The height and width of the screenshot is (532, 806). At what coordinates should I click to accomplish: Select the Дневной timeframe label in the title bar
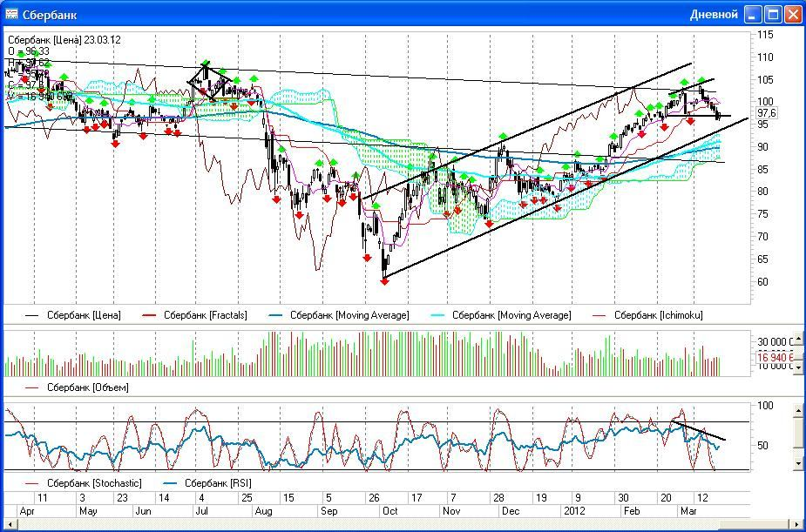[x=714, y=15]
